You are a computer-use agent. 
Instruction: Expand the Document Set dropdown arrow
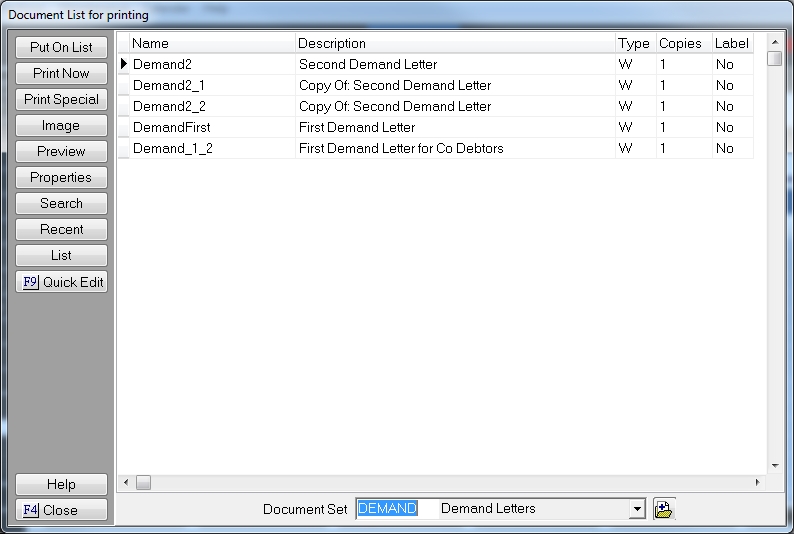(637, 509)
